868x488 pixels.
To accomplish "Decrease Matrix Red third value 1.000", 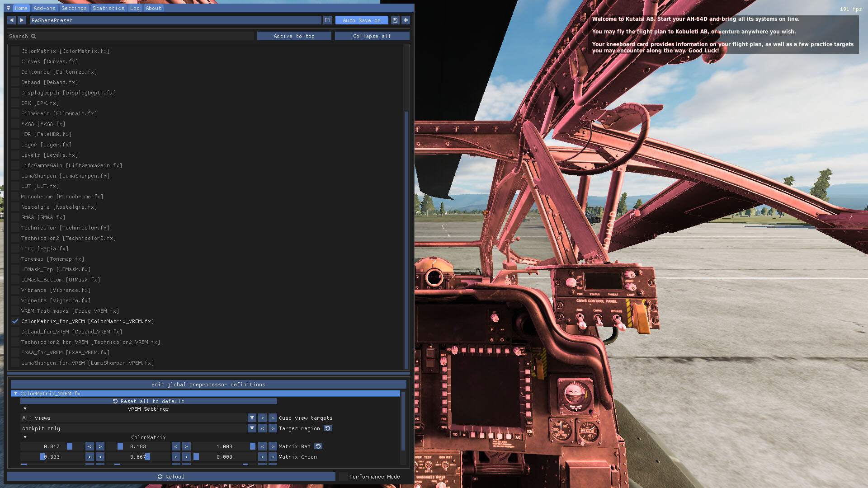I will (x=262, y=446).
